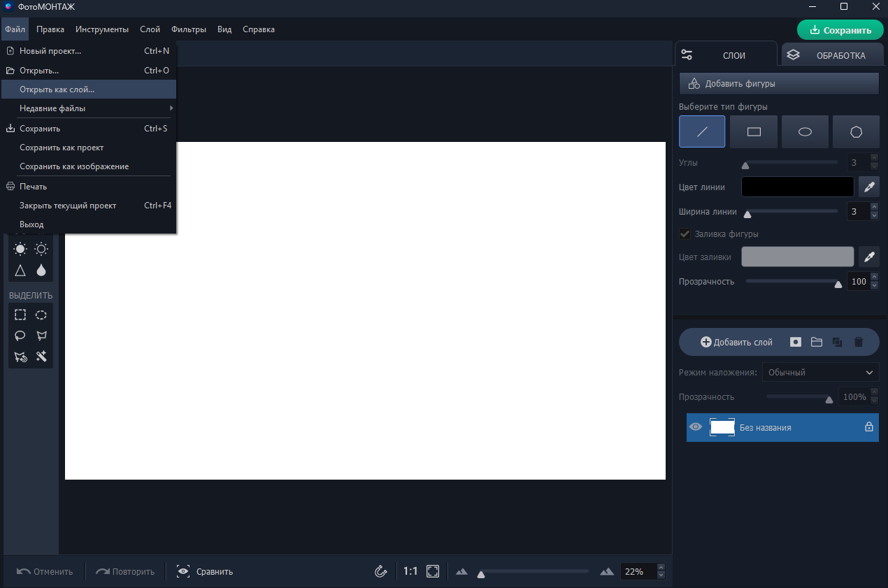Image resolution: width=888 pixels, height=588 pixels.
Task: Pick the magnetic lasso tool
Action: (x=20, y=357)
